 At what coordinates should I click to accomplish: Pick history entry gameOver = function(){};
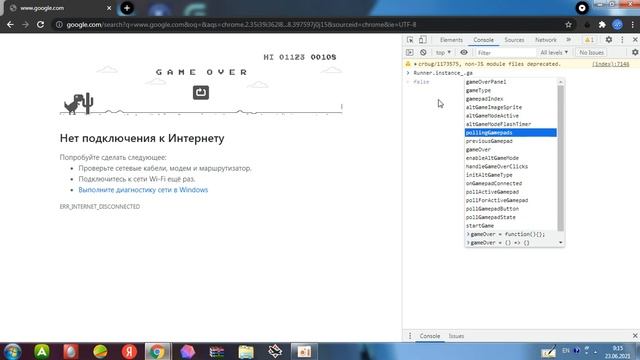[511, 234]
